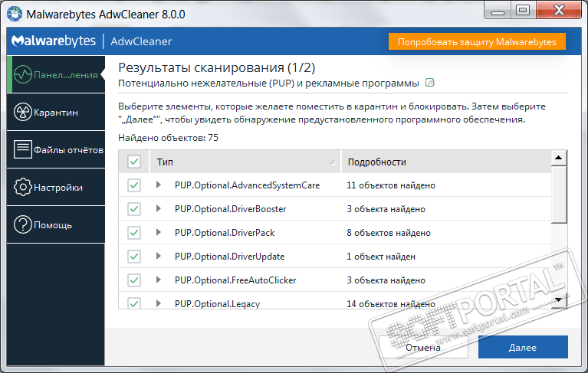The width and height of the screenshot is (588, 373).
Task: Select the text PUP.Optional.Legacy
Action: (217, 304)
